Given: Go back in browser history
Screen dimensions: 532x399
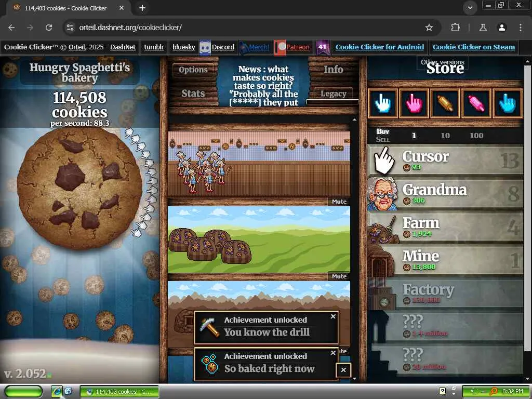Looking at the screenshot, I should pyautogui.click(x=11, y=28).
